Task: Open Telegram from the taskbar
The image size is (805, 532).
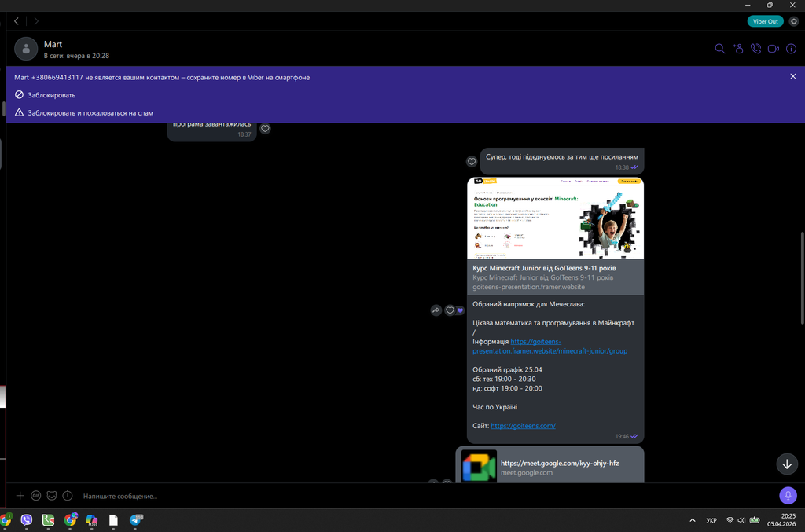Action: click(x=136, y=520)
